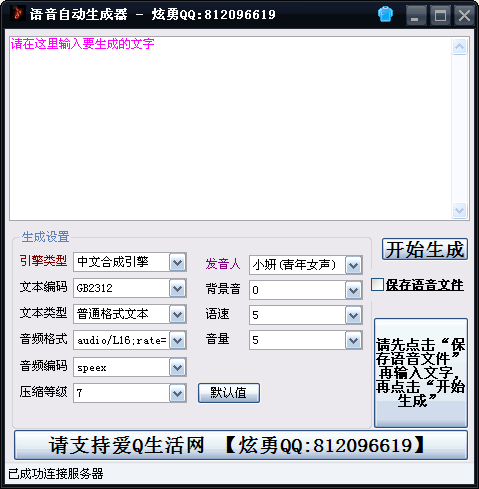Open the 压缩等级 dropdown

[x=177, y=394]
